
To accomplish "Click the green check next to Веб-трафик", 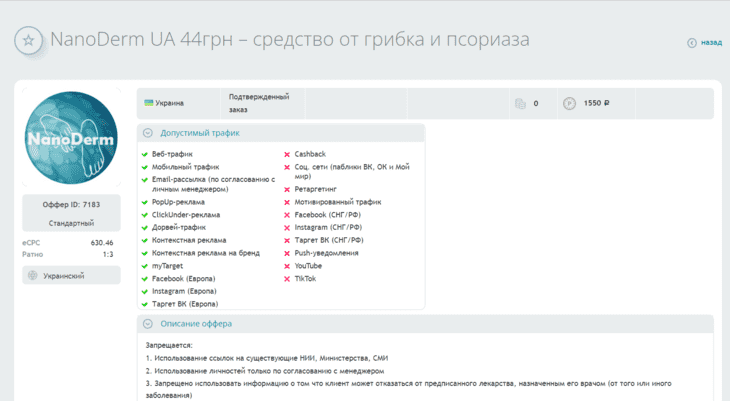I will [x=145, y=154].
